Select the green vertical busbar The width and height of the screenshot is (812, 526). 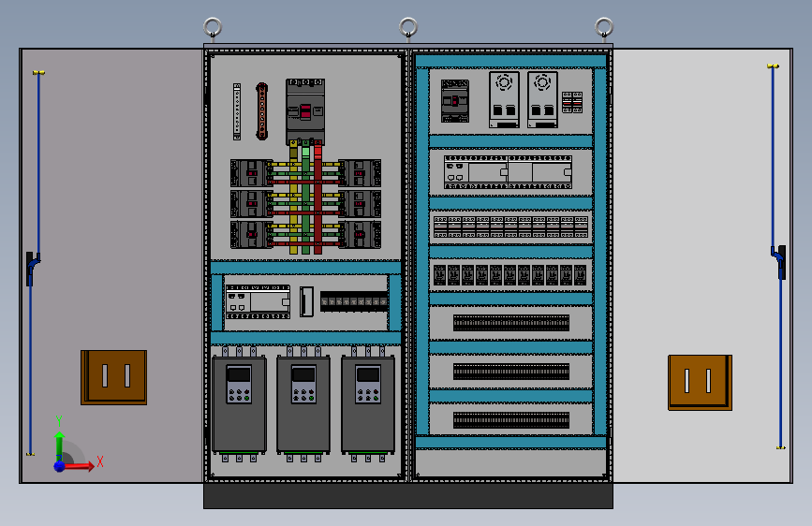coord(305,197)
